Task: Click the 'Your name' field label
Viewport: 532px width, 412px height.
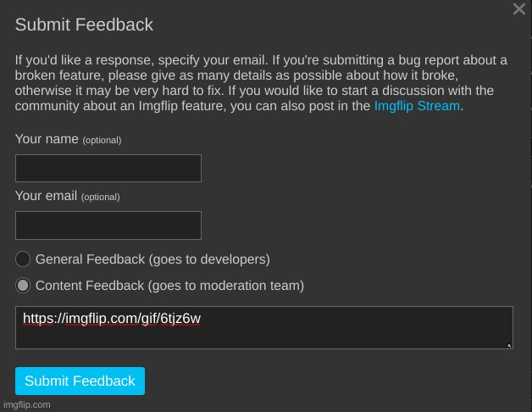Action: click(x=47, y=139)
